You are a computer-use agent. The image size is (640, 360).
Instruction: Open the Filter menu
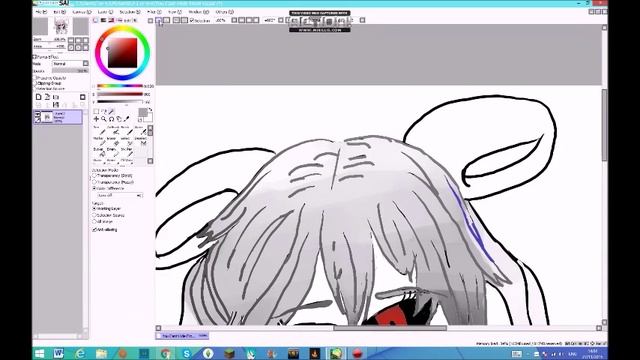pyautogui.click(x=153, y=12)
